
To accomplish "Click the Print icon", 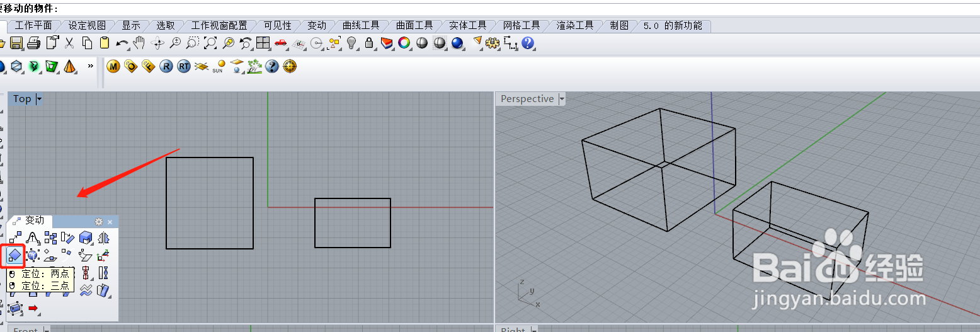I will (x=34, y=43).
